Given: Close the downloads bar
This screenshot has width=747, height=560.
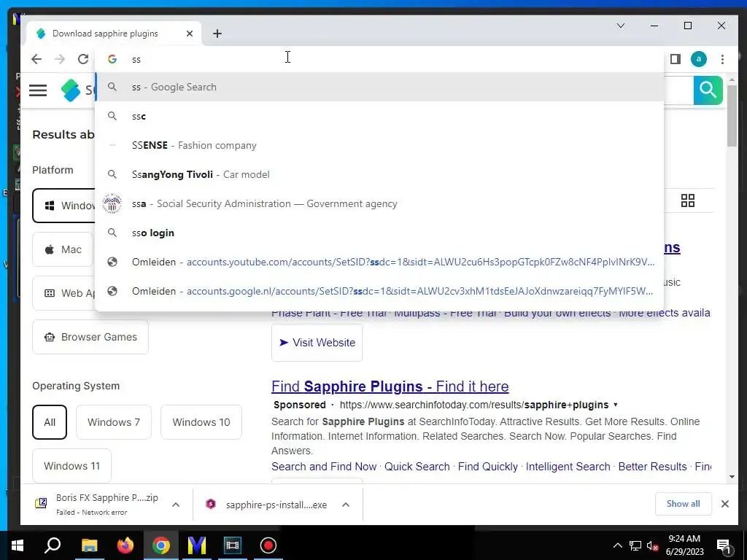Looking at the screenshot, I should point(725,504).
